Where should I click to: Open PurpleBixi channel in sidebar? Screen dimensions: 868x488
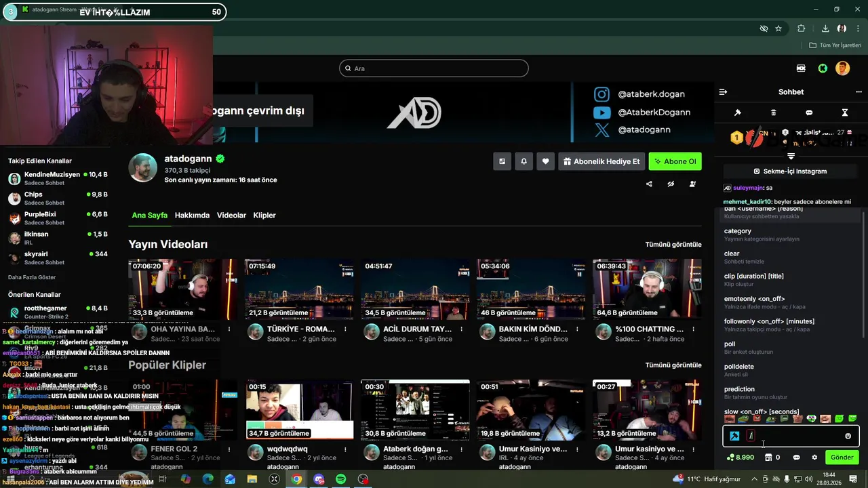pos(58,218)
